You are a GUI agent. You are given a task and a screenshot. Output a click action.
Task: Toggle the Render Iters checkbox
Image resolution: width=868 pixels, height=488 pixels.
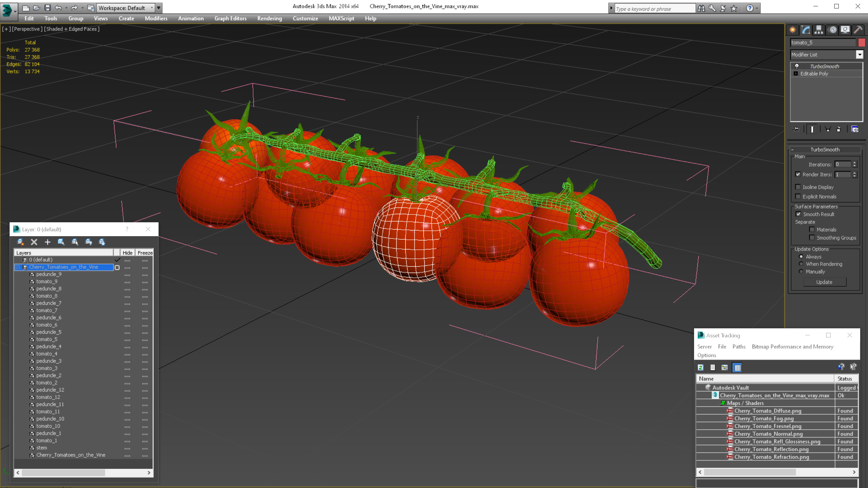coord(798,174)
